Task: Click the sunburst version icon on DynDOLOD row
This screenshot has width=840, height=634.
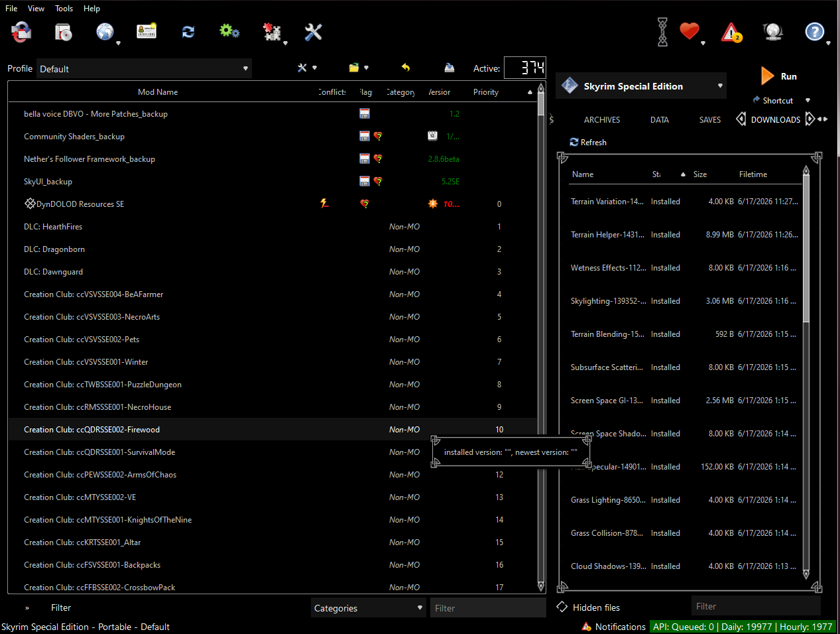Action: [x=433, y=204]
